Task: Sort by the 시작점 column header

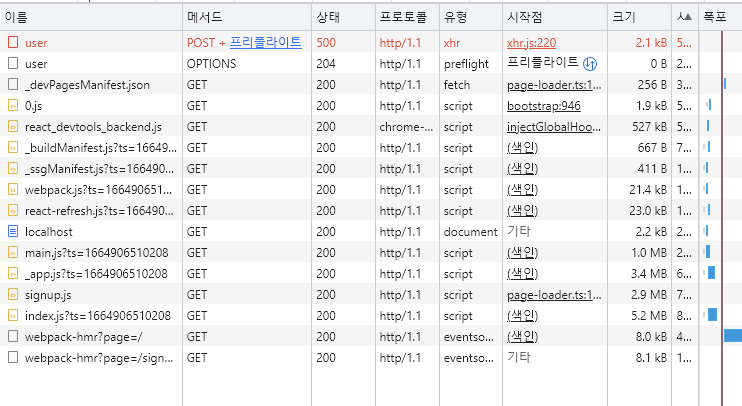Action: (555, 17)
